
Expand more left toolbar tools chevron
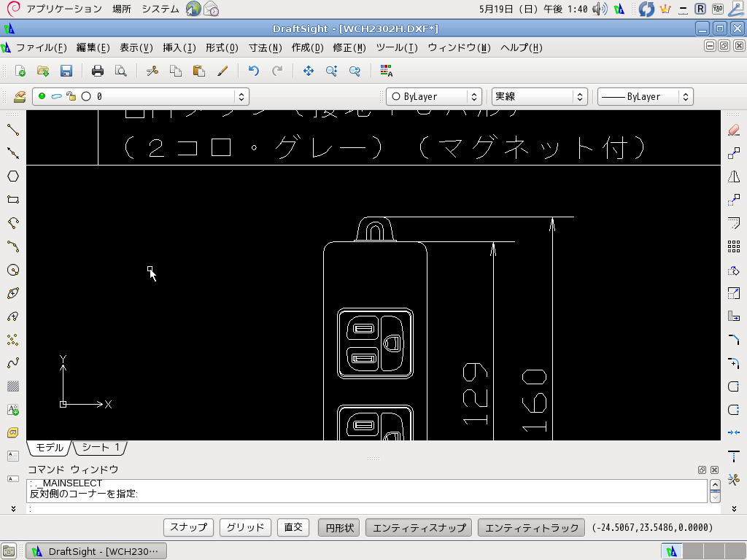(x=13, y=508)
